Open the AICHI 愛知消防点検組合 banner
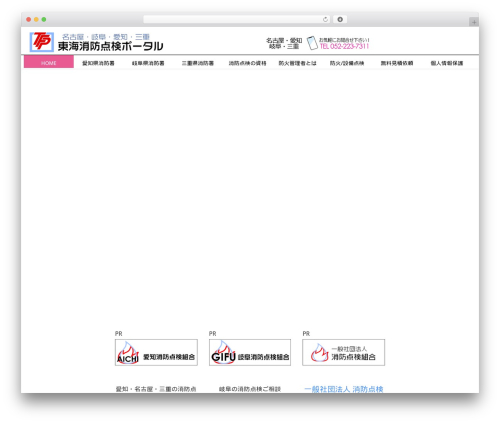The height and width of the screenshot is (423, 500). coord(156,352)
